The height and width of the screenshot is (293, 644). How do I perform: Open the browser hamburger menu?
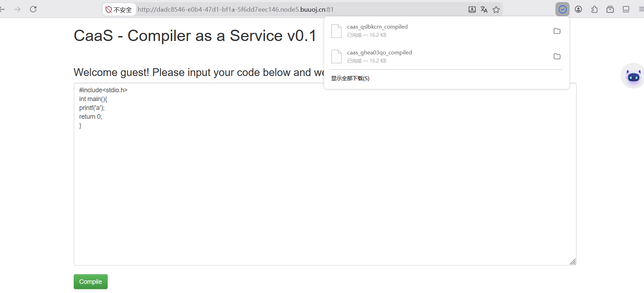(641, 9)
